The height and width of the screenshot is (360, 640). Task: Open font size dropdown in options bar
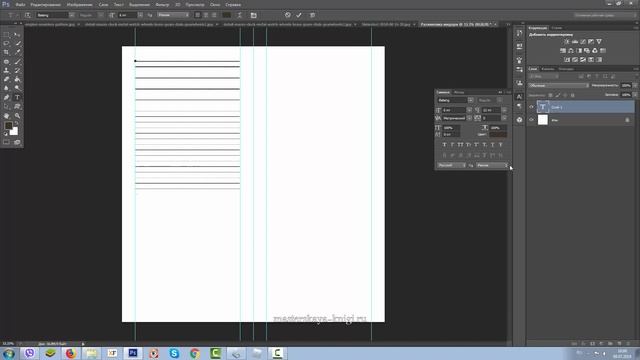(140, 15)
